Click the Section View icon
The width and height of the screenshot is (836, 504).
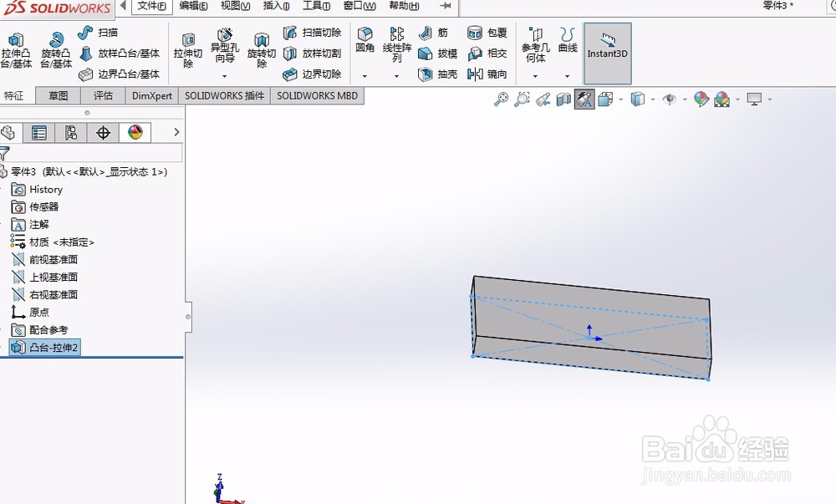(563, 99)
